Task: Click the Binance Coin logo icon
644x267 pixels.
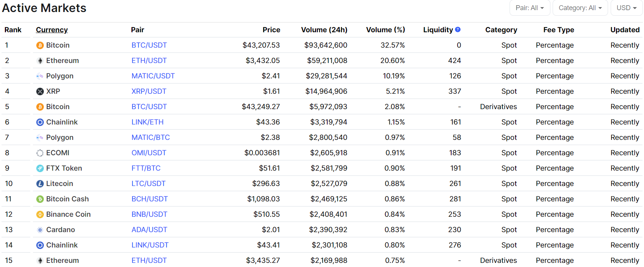Action: [x=40, y=214]
